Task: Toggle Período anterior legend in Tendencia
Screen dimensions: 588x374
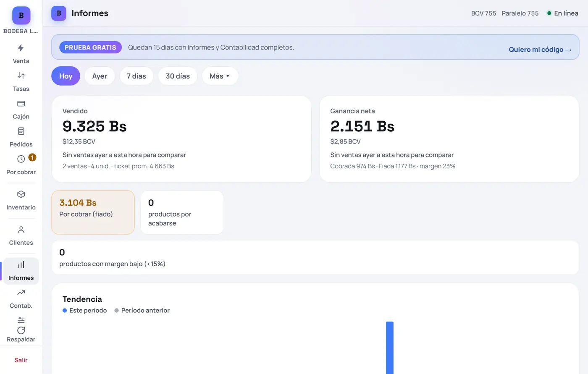Action: point(142,311)
